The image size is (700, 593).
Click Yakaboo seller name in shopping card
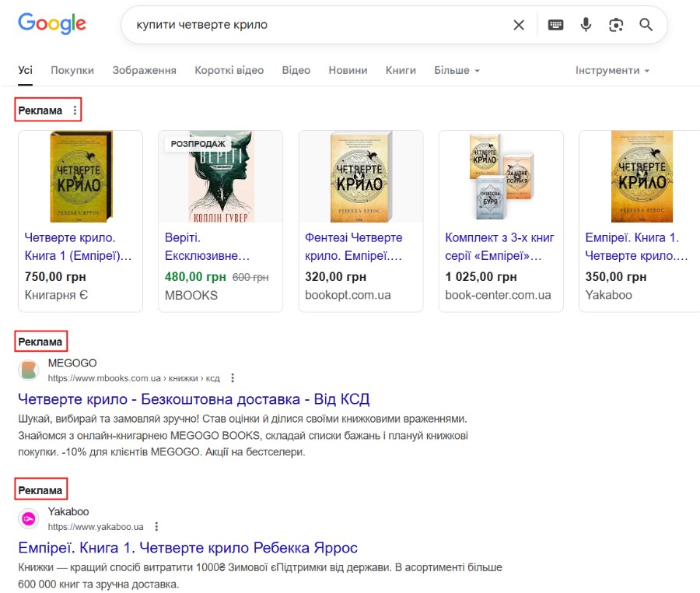click(x=608, y=295)
